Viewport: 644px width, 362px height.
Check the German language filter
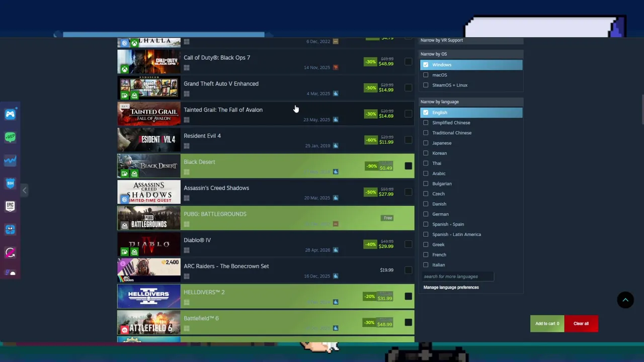[x=426, y=214]
